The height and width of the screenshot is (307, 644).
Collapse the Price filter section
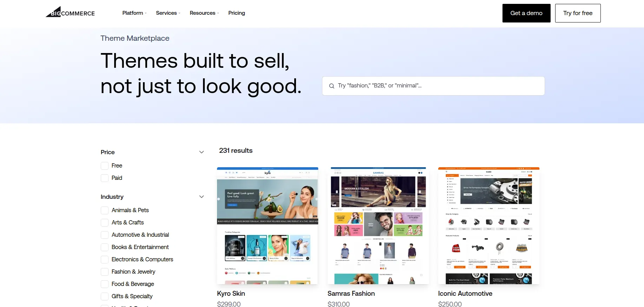pyautogui.click(x=202, y=152)
